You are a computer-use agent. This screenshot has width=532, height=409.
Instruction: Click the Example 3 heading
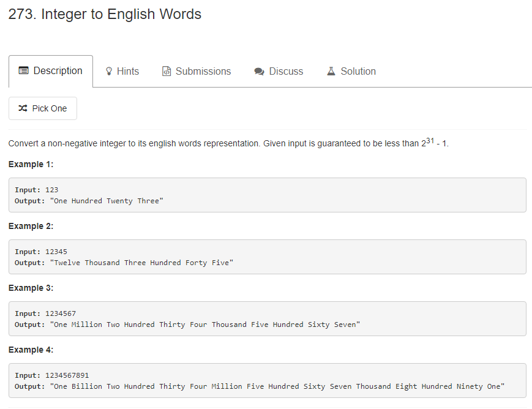31,288
